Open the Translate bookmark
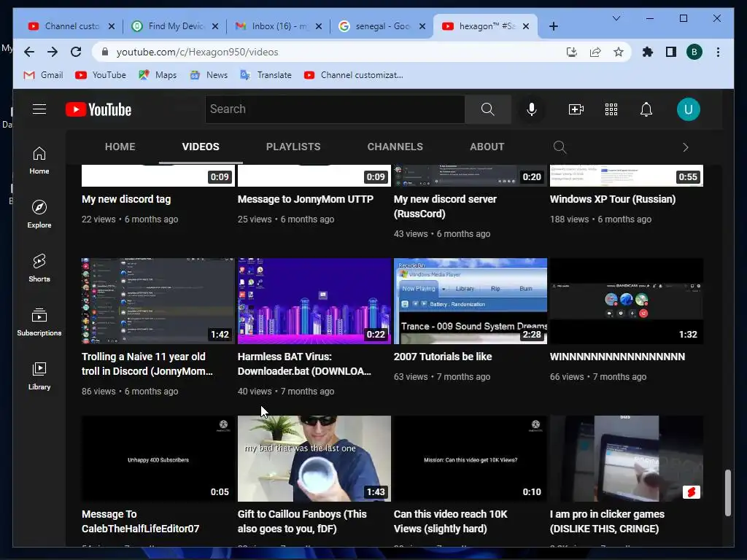The image size is (747, 560). (266, 75)
